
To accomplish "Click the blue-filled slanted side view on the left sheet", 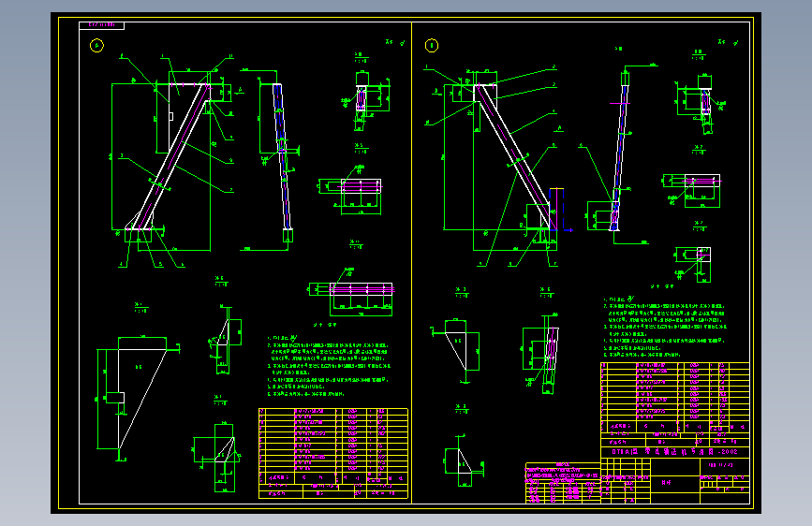I will [x=282, y=156].
